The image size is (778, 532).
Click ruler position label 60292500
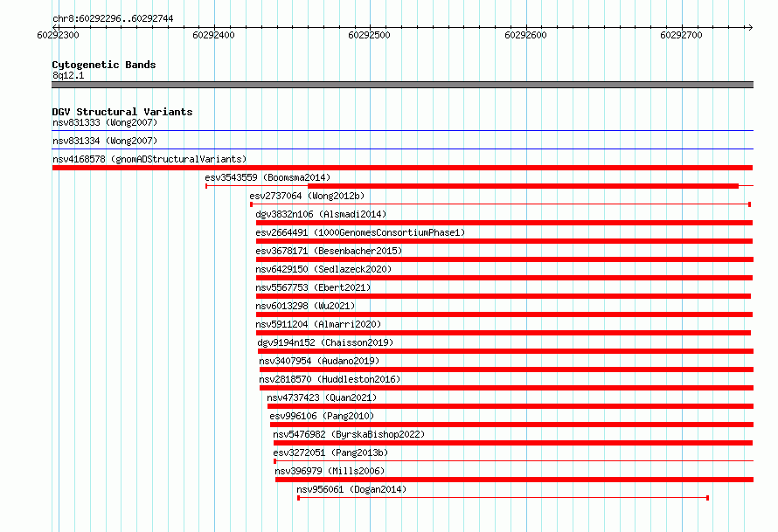point(369,35)
